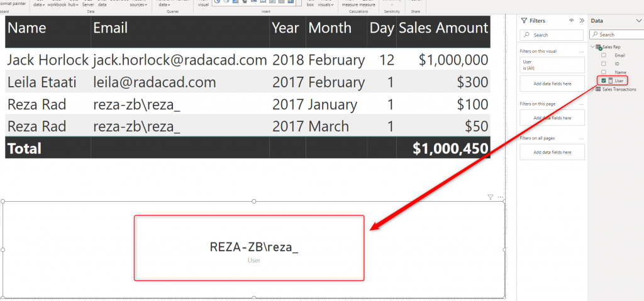Collapse the Filters pane with double chevron
644x301 pixels.
click(x=582, y=20)
